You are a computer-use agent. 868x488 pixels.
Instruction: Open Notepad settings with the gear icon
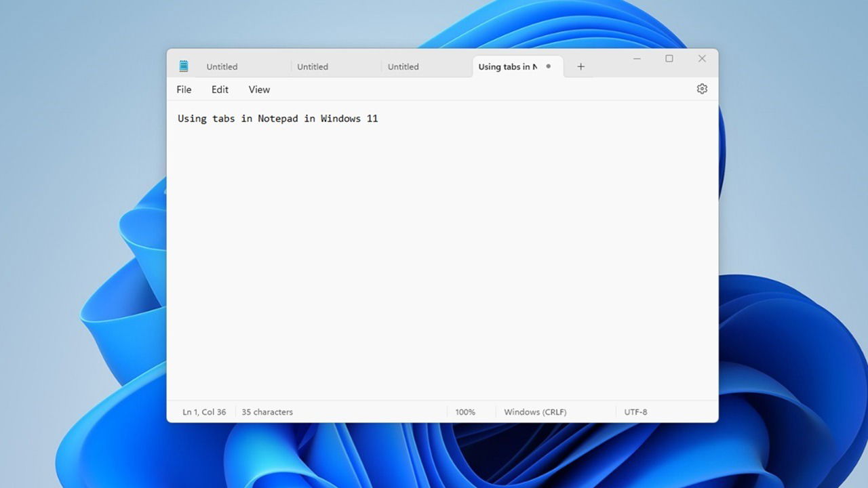click(702, 88)
